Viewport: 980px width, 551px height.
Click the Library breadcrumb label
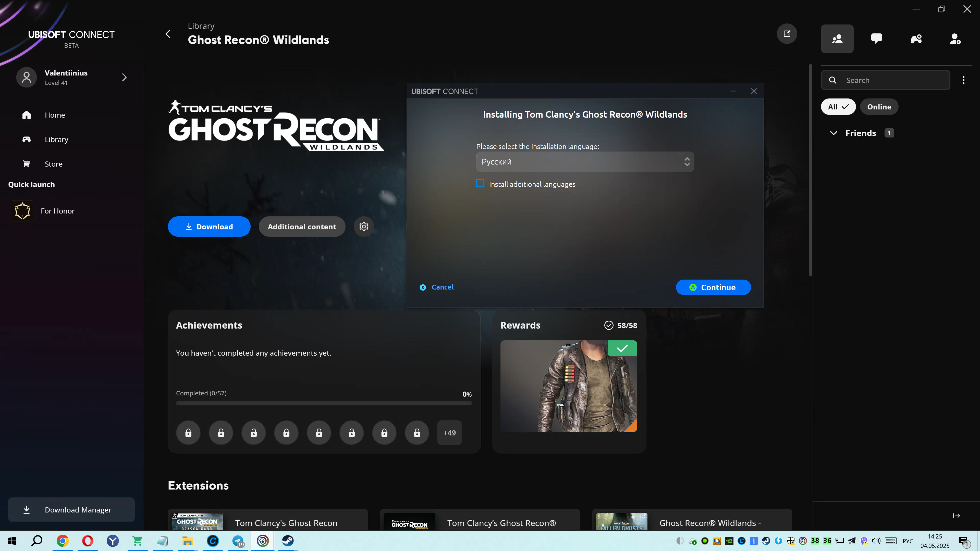[x=201, y=26]
